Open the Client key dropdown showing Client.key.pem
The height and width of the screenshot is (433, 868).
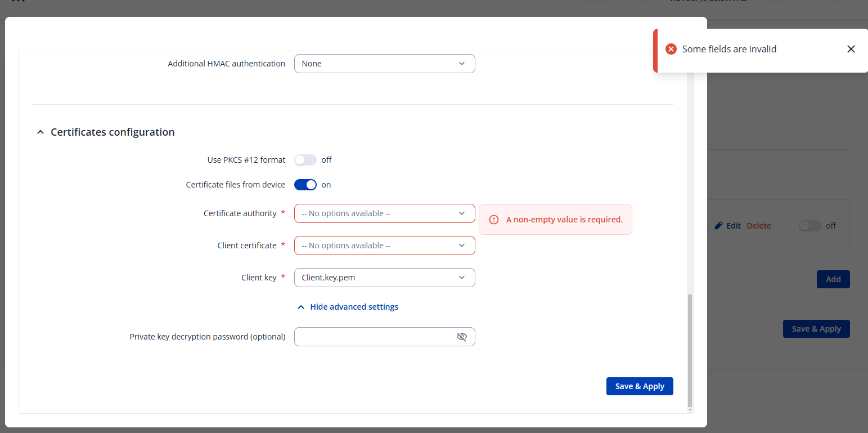point(384,278)
